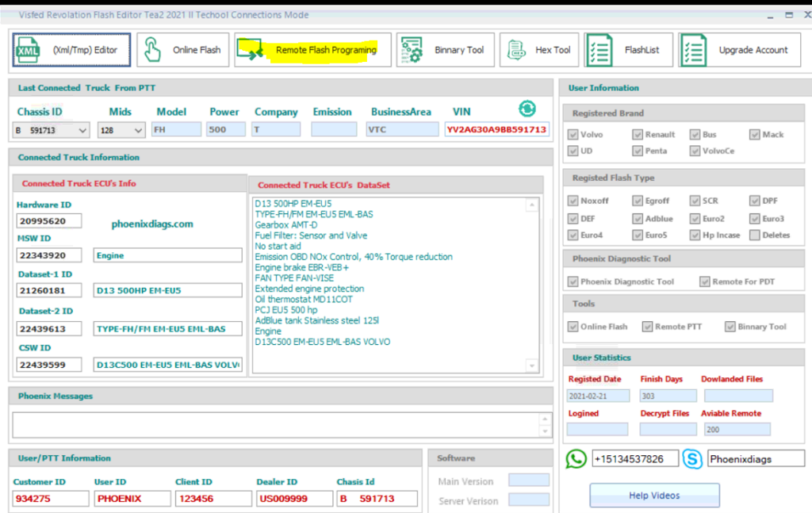
Task: Click the Online Flash hand icon
Action: 152,50
